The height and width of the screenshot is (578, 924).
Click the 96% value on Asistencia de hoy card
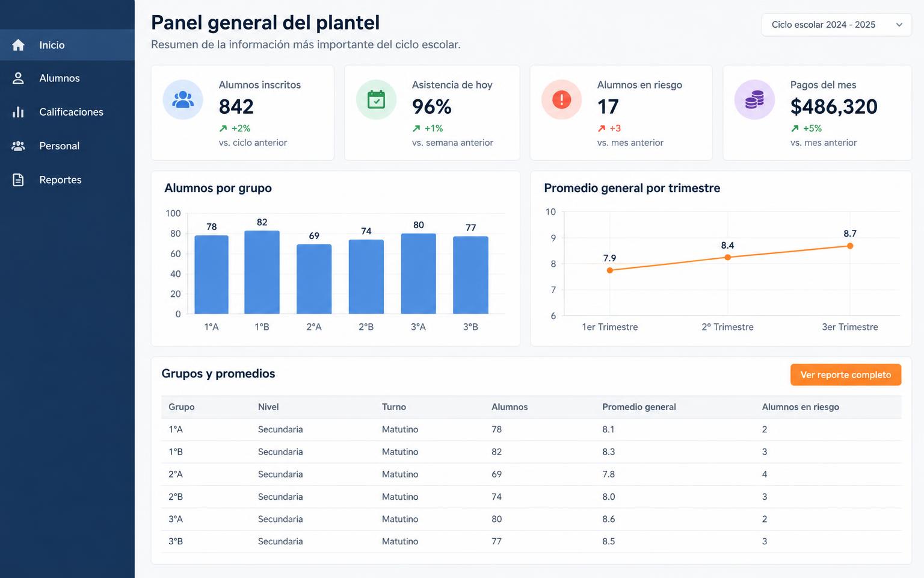(x=432, y=107)
